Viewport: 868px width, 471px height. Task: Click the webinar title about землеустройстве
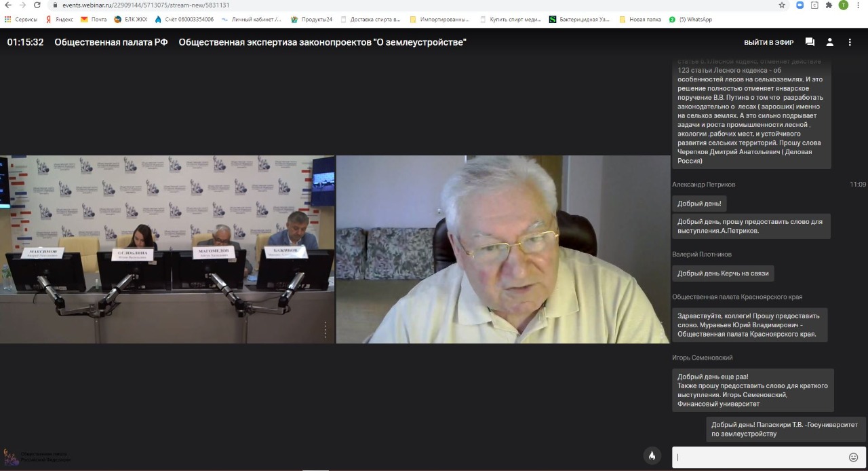(x=323, y=42)
